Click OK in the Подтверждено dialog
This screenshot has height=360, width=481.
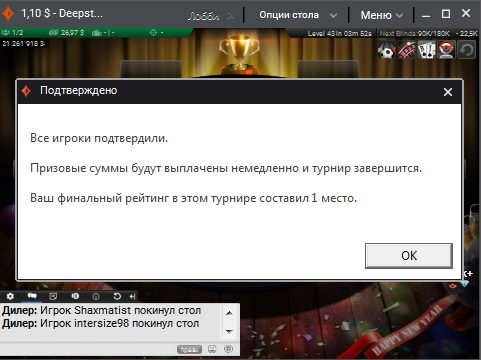[x=409, y=256]
